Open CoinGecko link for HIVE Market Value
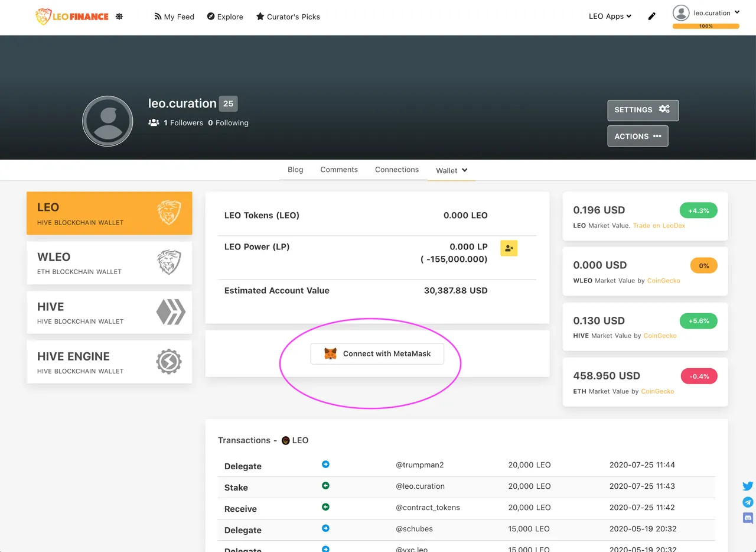756x552 pixels. 660,336
